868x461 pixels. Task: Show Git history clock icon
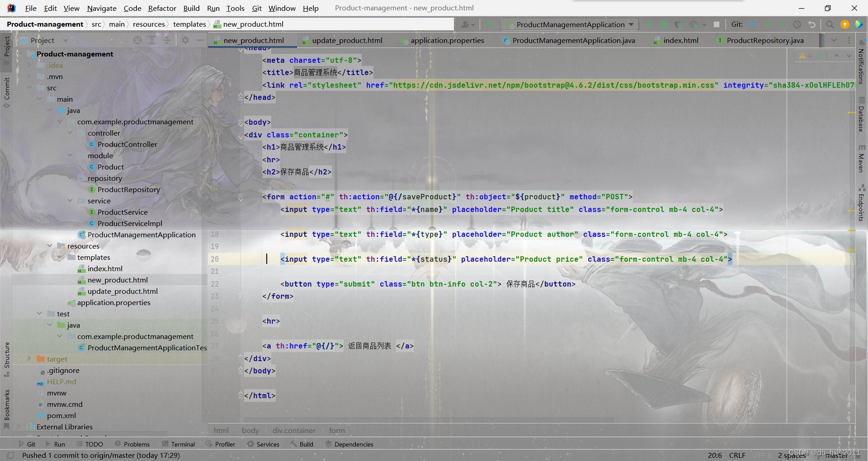797,24
